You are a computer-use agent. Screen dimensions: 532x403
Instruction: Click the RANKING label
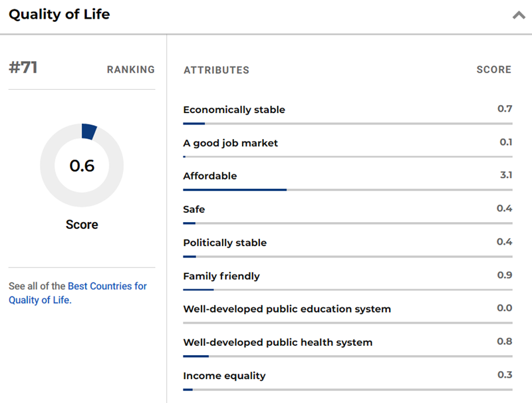[x=130, y=70]
